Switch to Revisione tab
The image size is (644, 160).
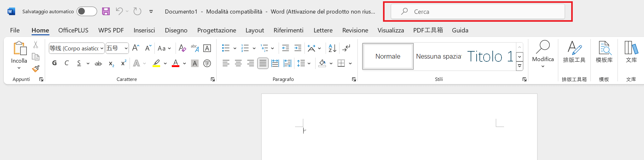pos(355,30)
